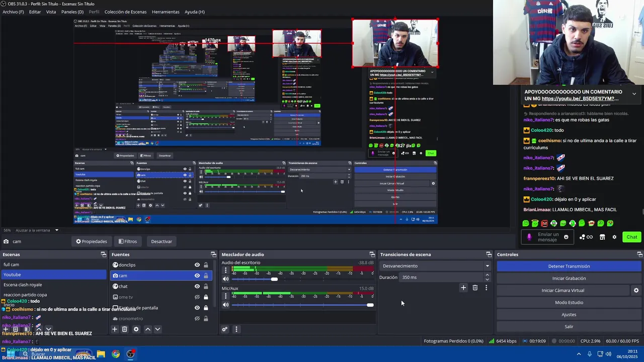Screen dimensions: 644x362
Task: Undock the Fuentes panel
Action: coord(213,254)
